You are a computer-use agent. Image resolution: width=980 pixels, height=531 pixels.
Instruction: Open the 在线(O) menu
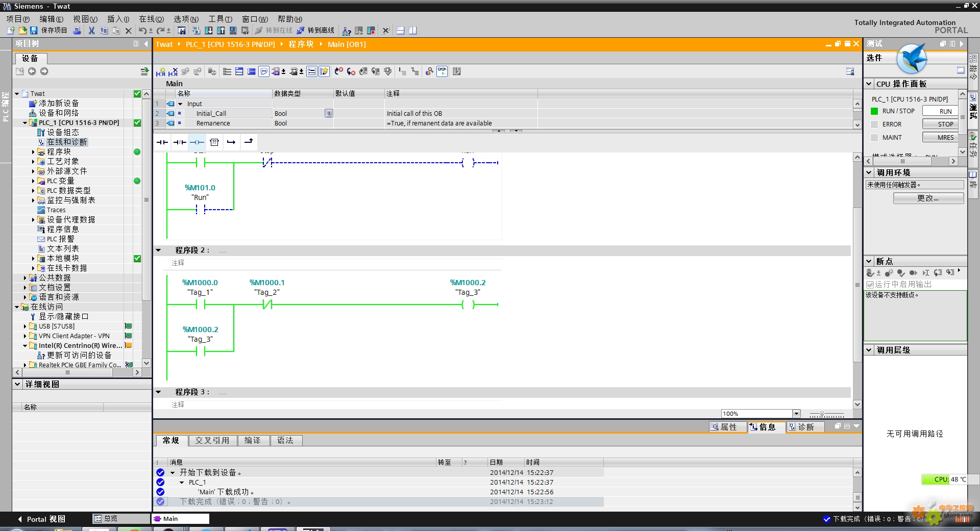152,19
